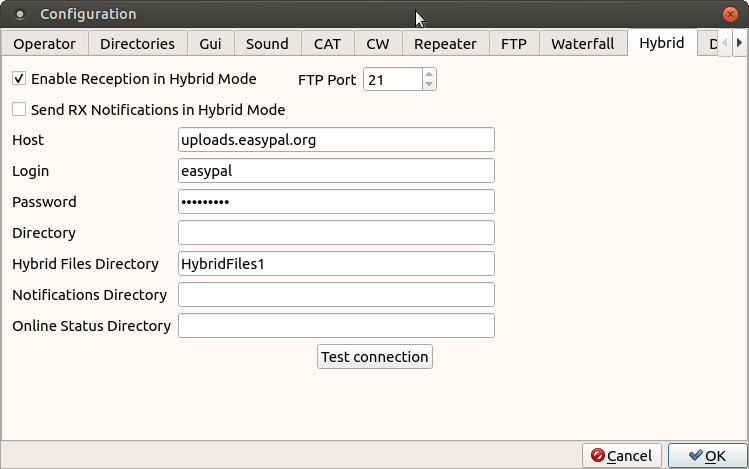
Task: Go to the Repeater tab
Action: click(445, 43)
